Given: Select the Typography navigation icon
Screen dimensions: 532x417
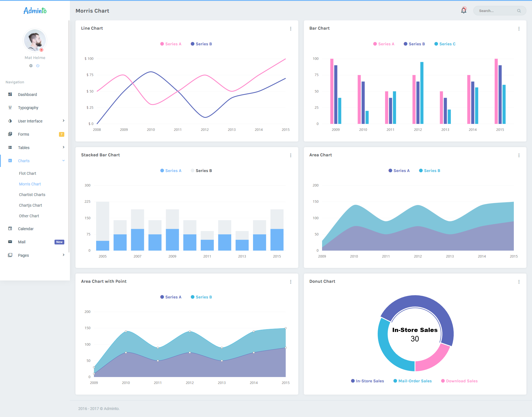Looking at the screenshot, I should [x=10, y=108].
